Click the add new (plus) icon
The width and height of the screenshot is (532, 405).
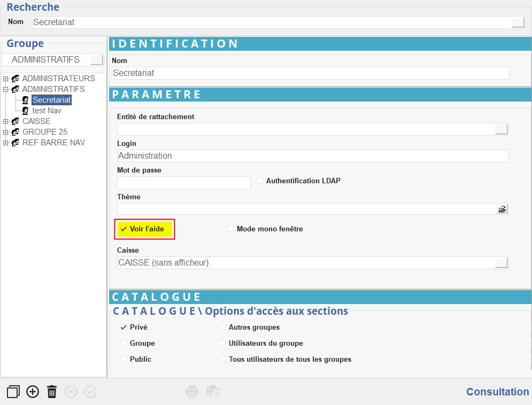[x=33, y=392]
